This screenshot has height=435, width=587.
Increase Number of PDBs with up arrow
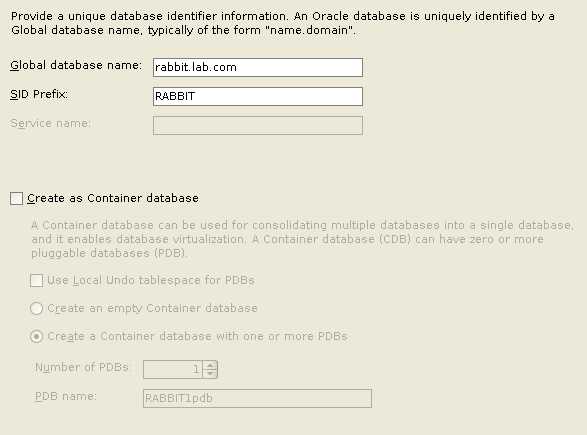[x=210, y=365]
